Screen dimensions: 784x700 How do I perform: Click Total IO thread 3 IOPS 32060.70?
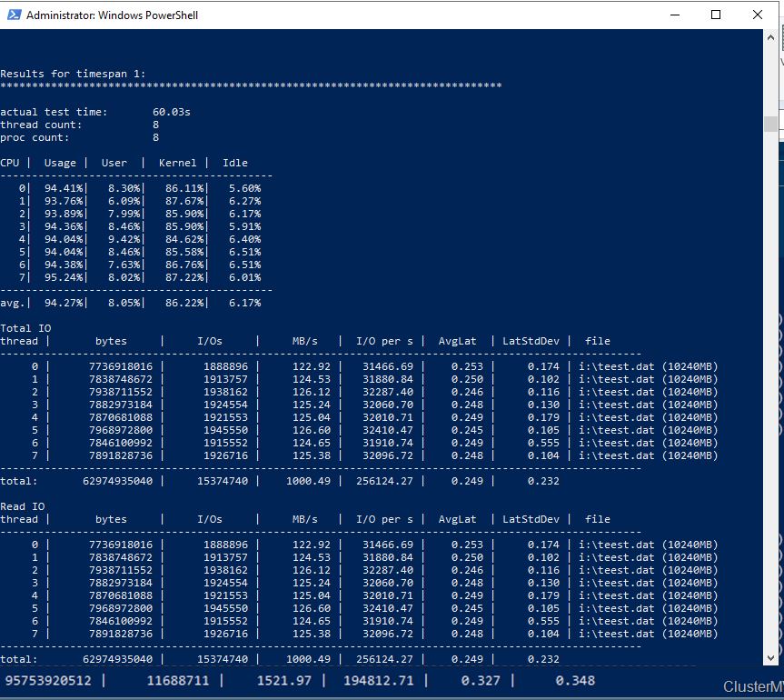[x=388, y=405]
